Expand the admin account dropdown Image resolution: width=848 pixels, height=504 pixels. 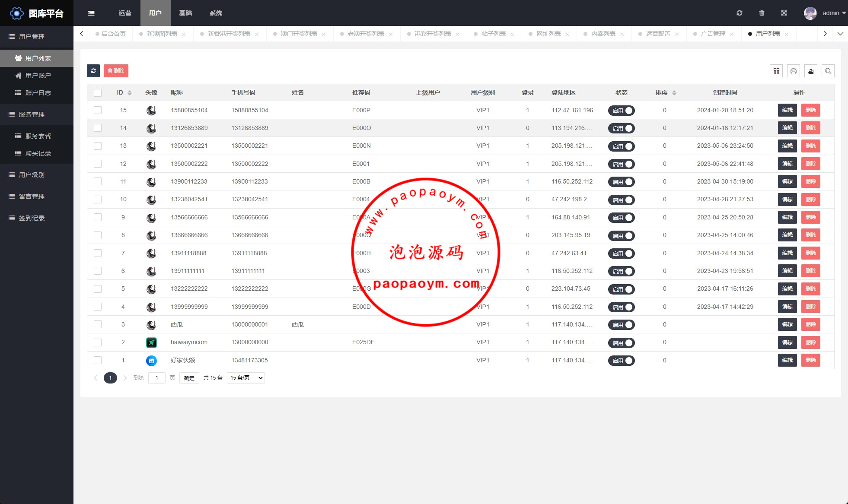point(830,13)
